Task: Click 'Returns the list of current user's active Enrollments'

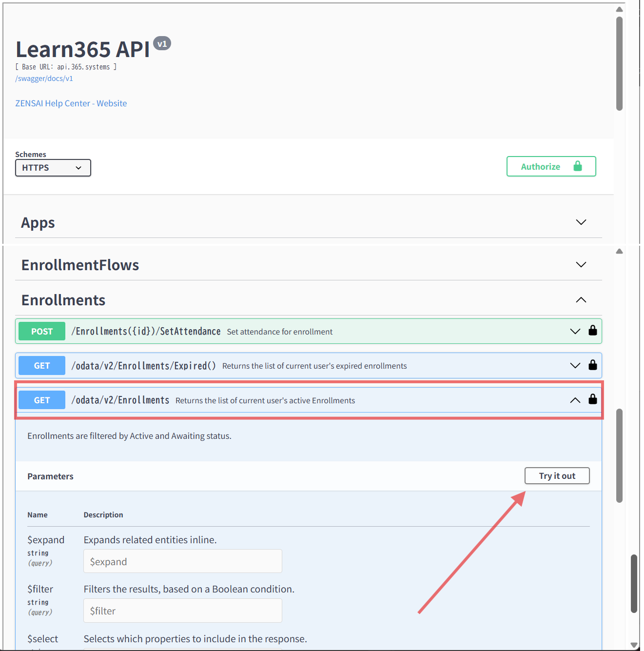Action: (x=265, y=400)
